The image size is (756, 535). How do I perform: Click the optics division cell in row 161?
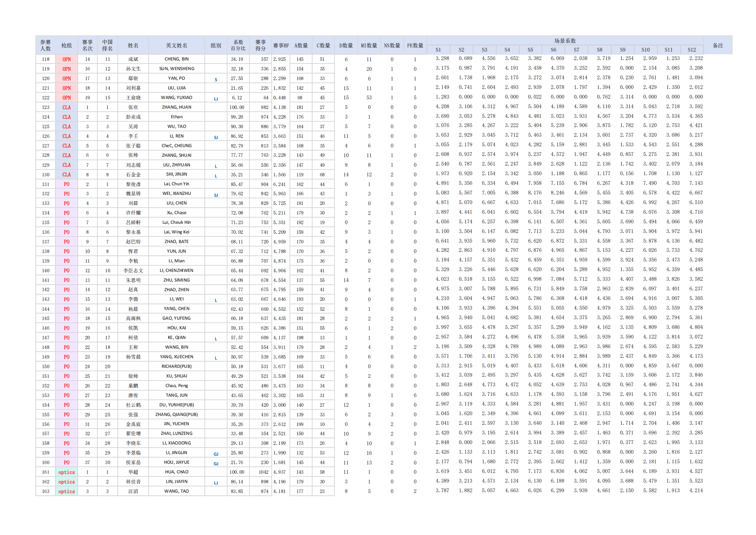coord(67,472)
